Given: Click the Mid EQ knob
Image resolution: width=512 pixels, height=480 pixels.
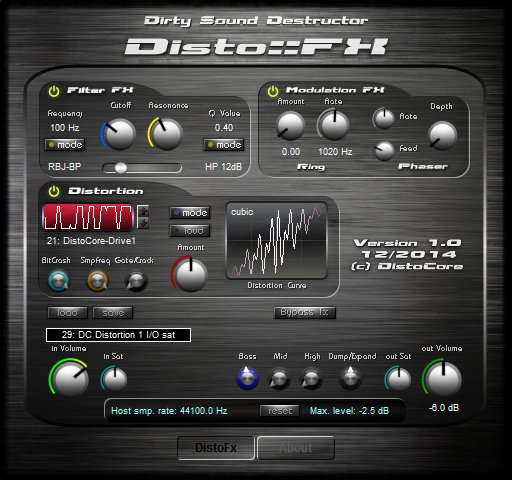Looking at the screenshot, I should (x=279, y=379).
